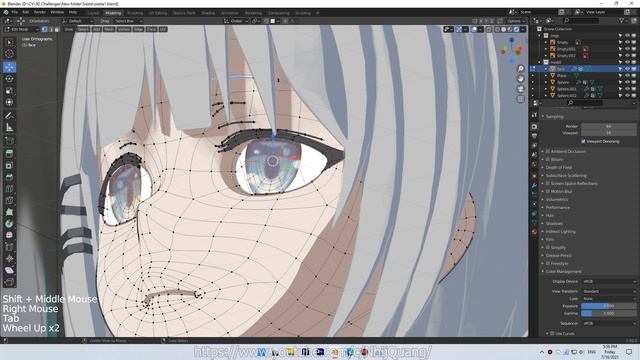Enable the Motion Blur checkbox
640x360 pixels.
pyautogui.click(x=548, y=191)
